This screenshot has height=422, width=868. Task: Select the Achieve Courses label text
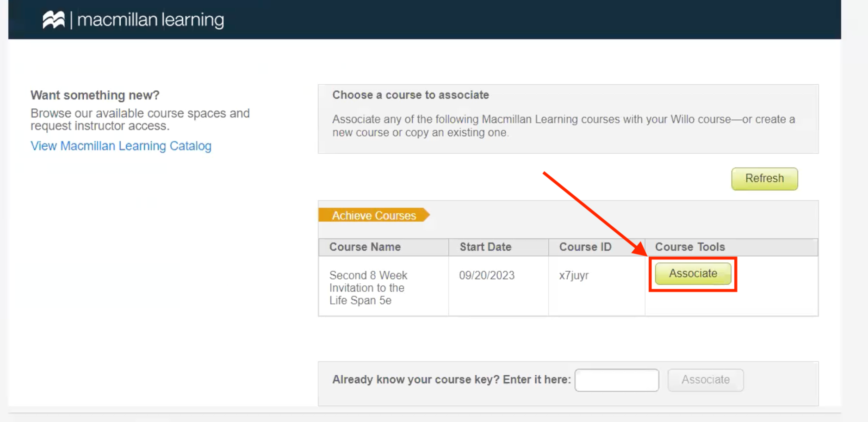click(x=373, y=215)
